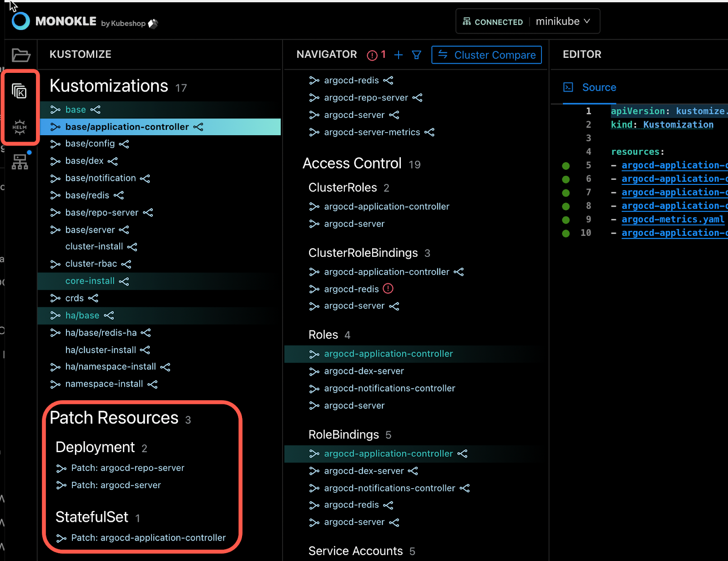Click green marker on editor line 9
Image resolution: width=728 pixels, height=561 pixels.
coord(566,220)
